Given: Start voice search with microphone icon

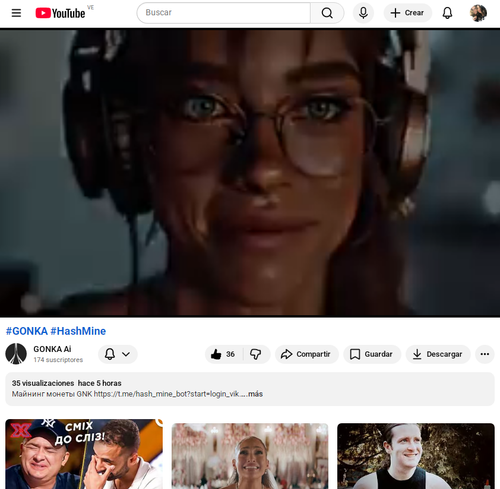Looking at the screenshot, I should tap(363, 13).
